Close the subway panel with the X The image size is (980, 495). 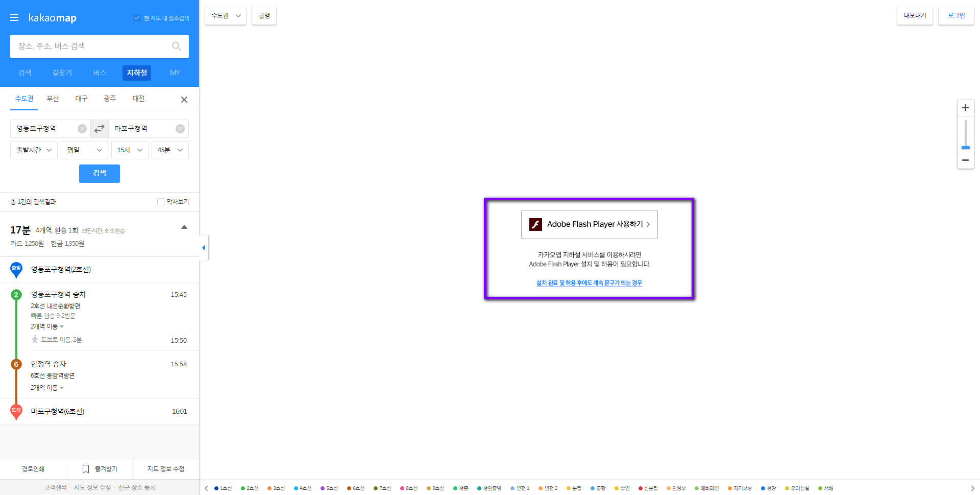[184, 100]
